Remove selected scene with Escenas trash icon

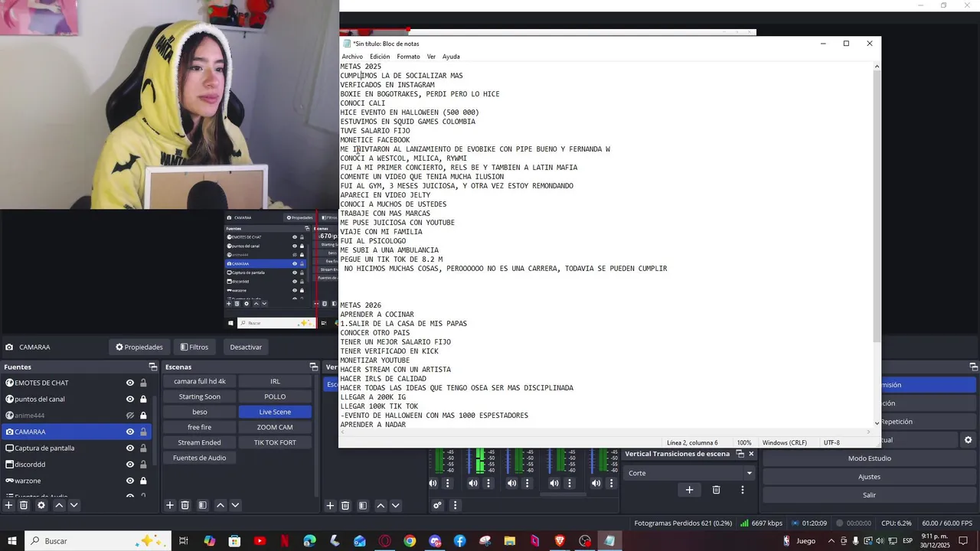tap(185, 505)
